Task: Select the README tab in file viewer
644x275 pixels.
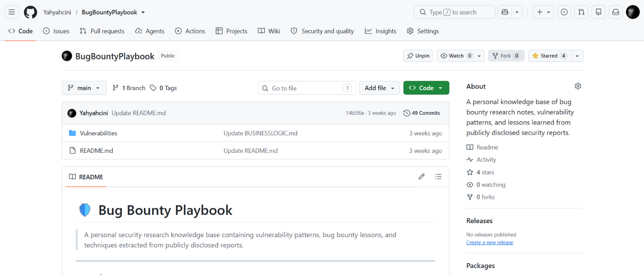Action: coord(86,177)
